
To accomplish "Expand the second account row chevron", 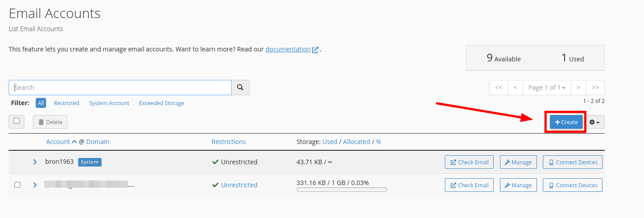I will tap(35, 185).
